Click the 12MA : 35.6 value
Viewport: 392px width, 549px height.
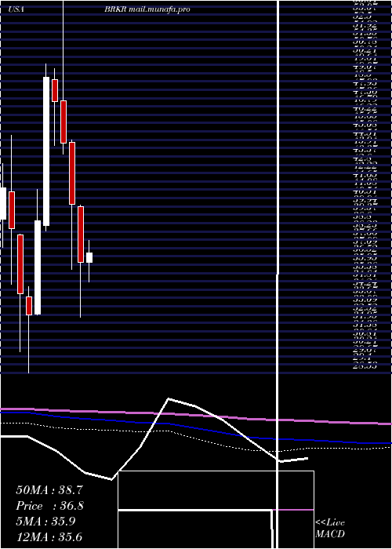click(49, 537)
